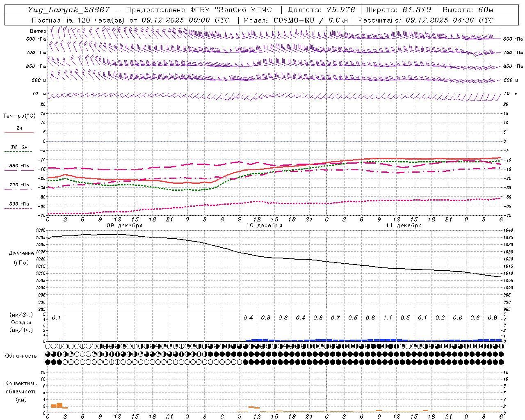Screen dimensions: 525x420
Task: Click the Облачность cloudiness panel label
Action: 21,356
